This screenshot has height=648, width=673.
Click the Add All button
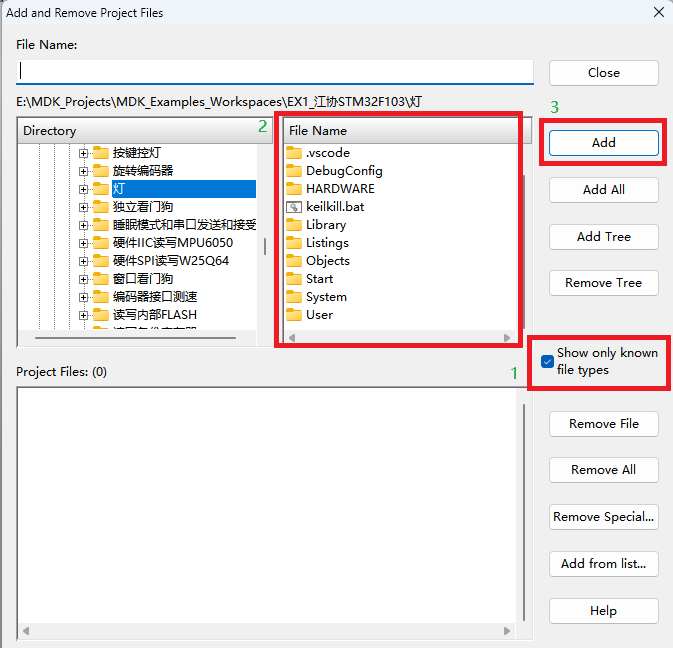(603, 190)
